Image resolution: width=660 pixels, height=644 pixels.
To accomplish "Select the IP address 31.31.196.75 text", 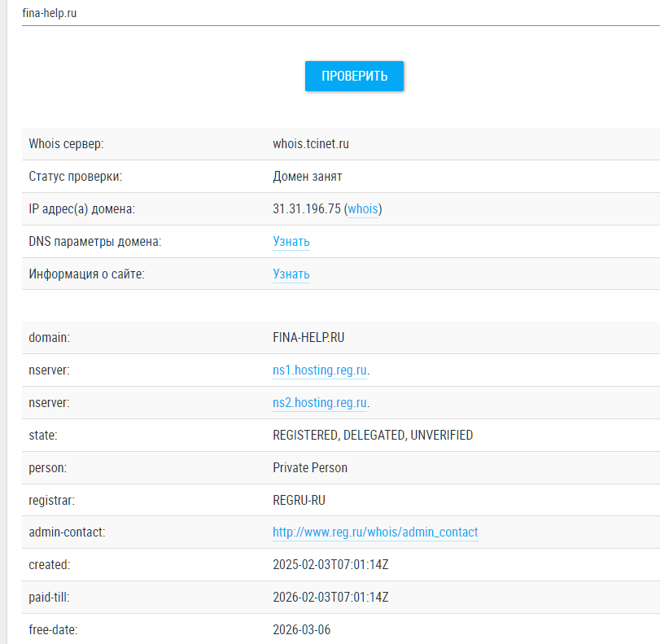I will (306, 209).
